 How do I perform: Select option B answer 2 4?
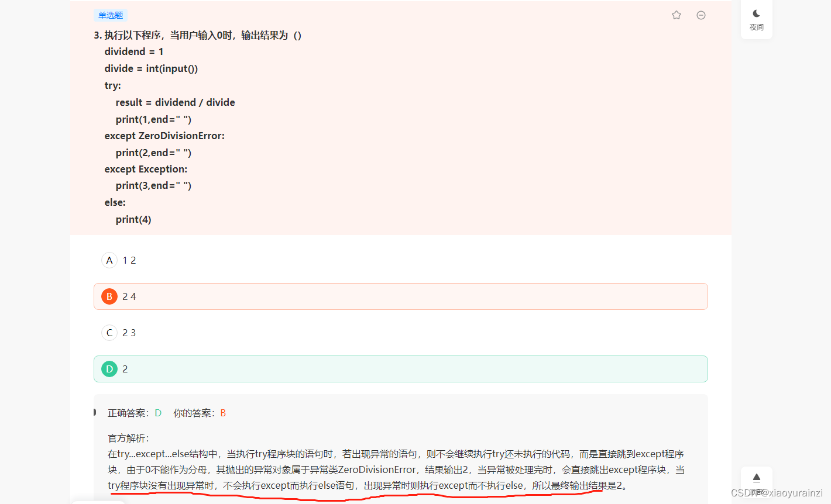point(401,296)
